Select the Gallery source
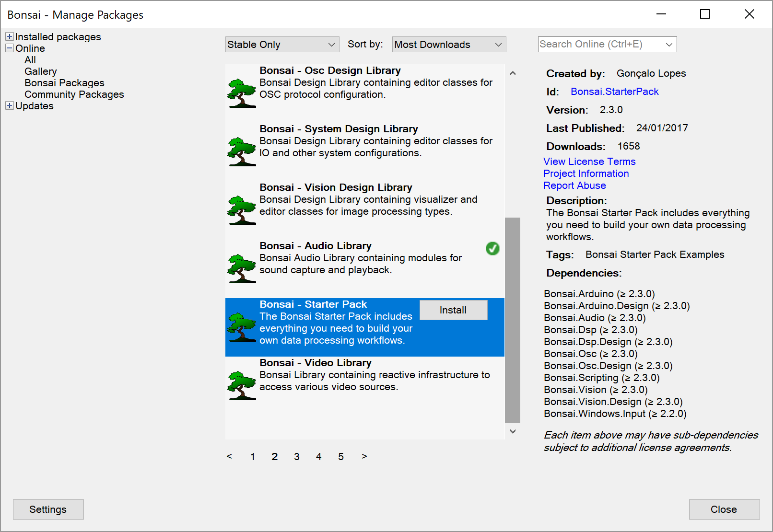773x532 pixels. (40, 71)
